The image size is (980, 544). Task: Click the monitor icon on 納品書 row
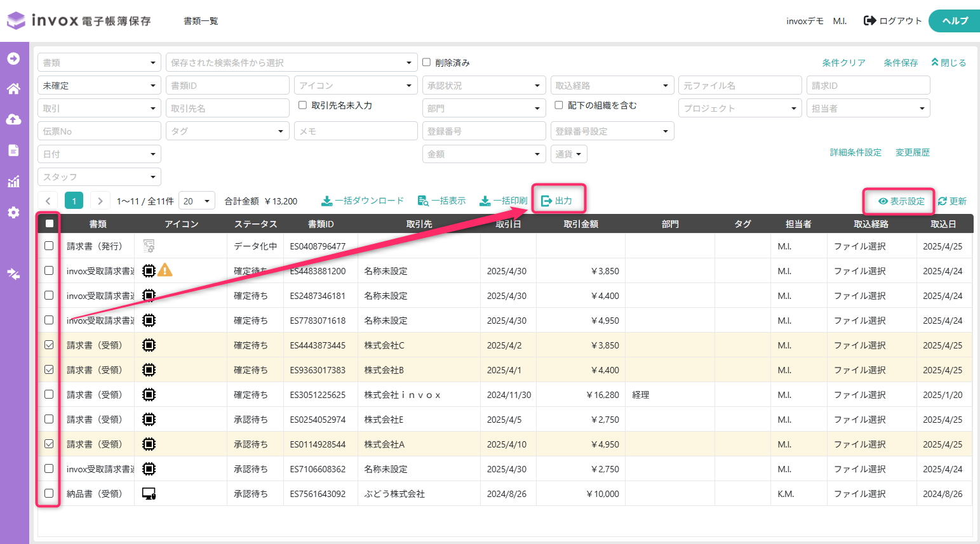point(149,494)
